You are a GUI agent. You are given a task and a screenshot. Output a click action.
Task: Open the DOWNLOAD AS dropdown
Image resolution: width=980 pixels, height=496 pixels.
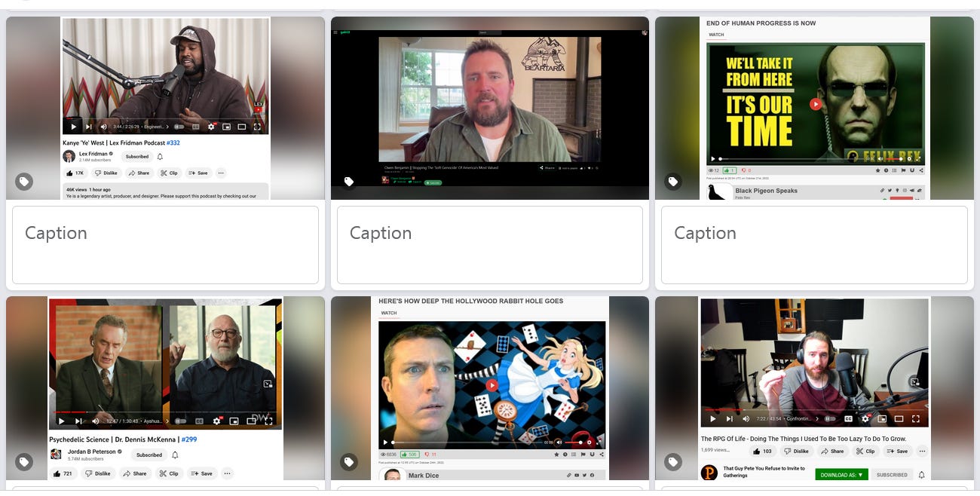coord(841,475)
